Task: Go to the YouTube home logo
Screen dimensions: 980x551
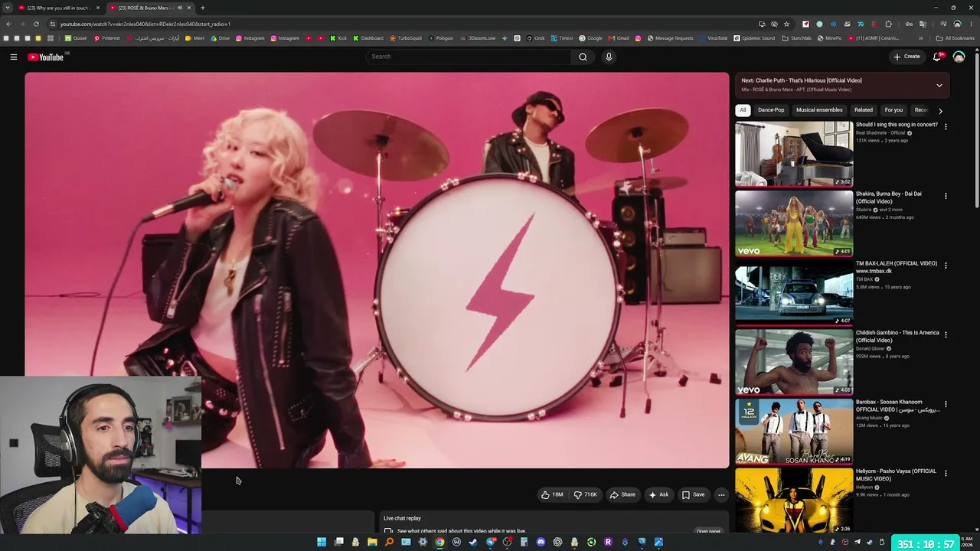Action: pyautogui.click(x=46, y=57)
